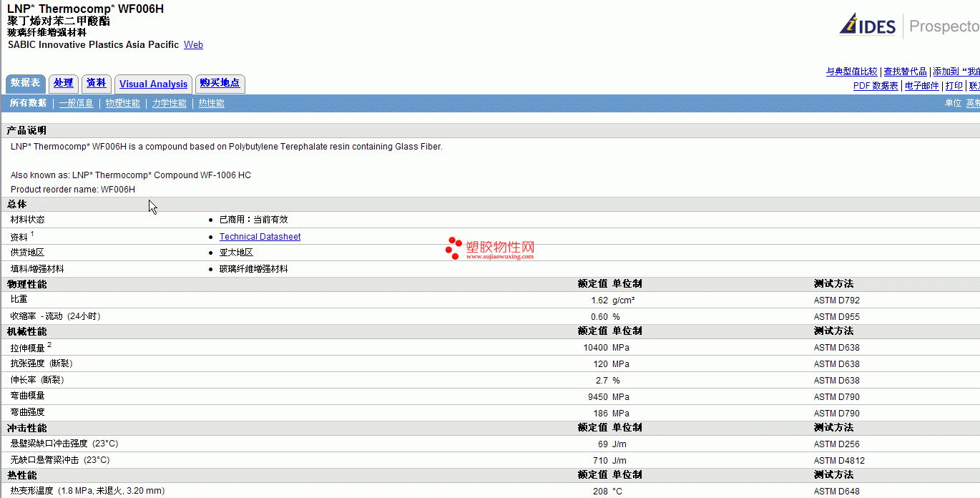Screen dimensions: 980x498
Task: Click the supplier name SABIC Innovative Plastics Asia Pacific
Action: (x=94, y=44)
